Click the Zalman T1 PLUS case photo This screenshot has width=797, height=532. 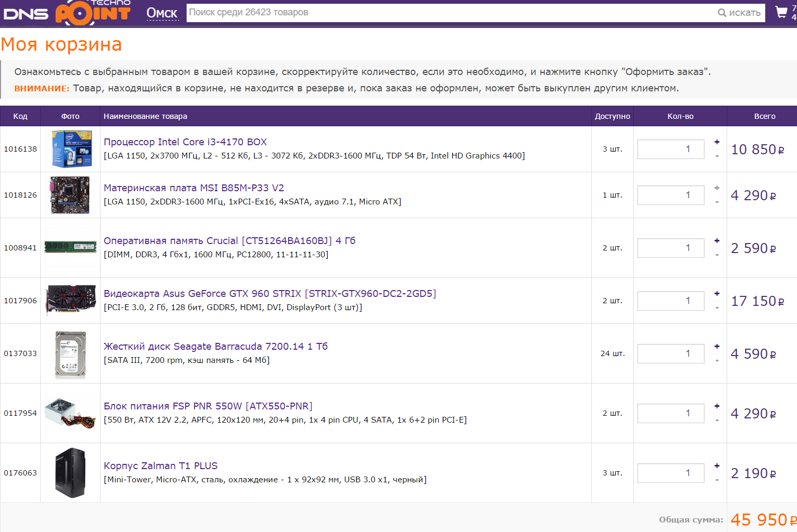[70, 473]
